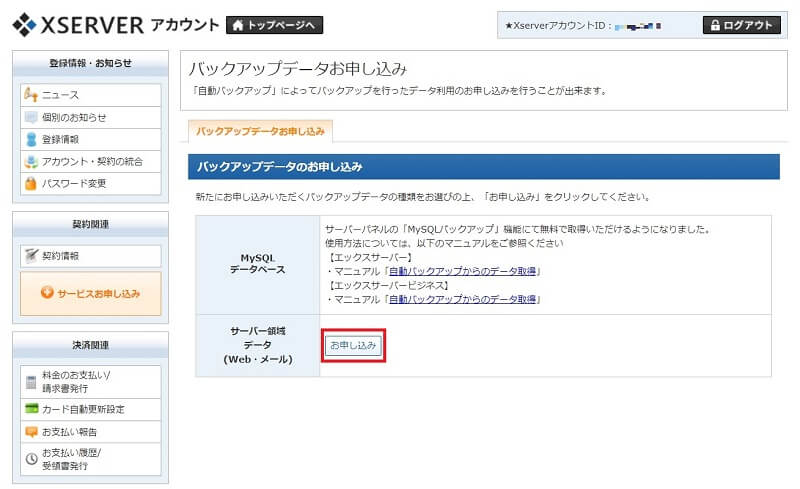Image resolution: width=800 pixels, height=489 pixels.
Task: Open アカウント・契約の統合 in the sidebar
Action: (91, 161)
